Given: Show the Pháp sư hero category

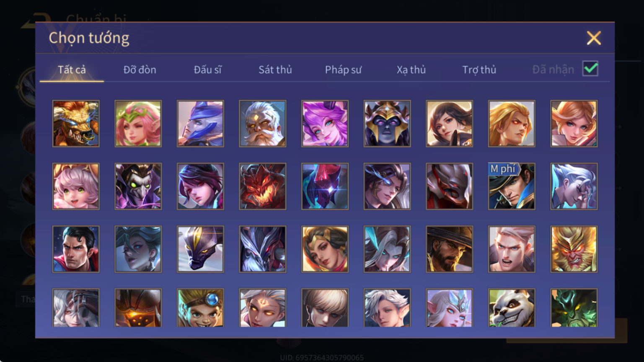Looking at the screenshot, I should 343,70.
